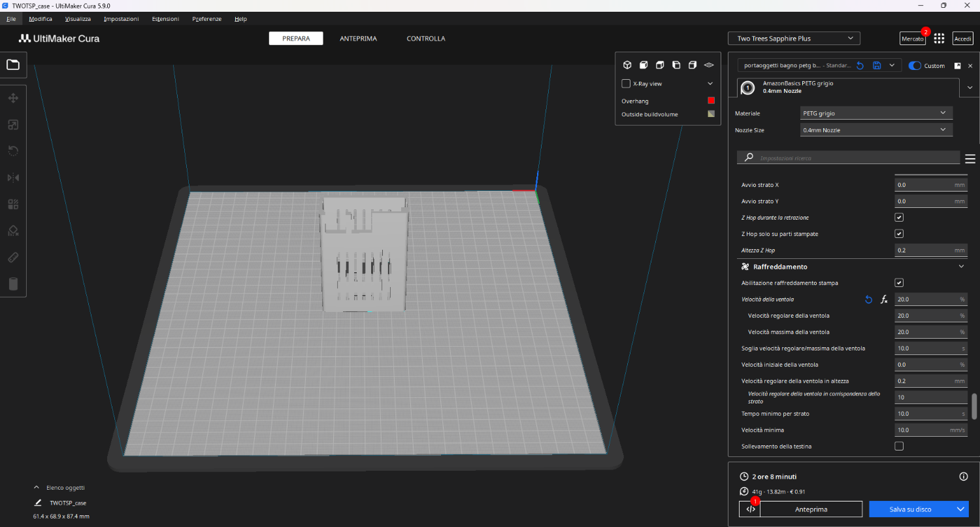Open the Estensioni menu
This screenshot has height=527, width=980.
165,19
